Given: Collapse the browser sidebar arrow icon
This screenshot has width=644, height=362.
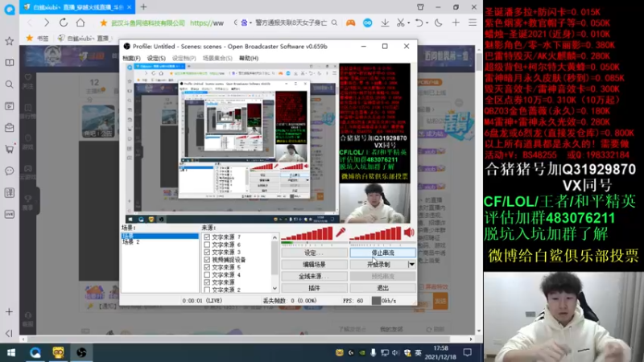Looking at the screenshot, I should click(x=9, y=333).
